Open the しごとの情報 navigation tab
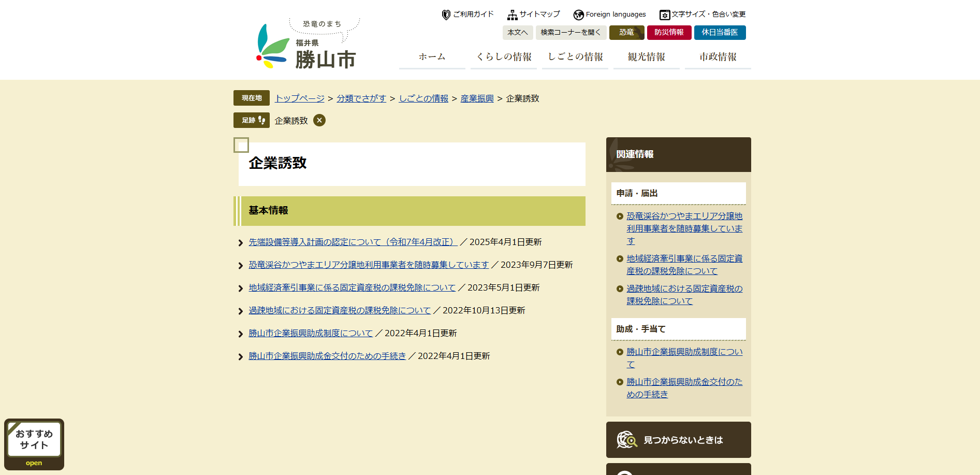Screen dimensions: 980x475 point(575,57)
